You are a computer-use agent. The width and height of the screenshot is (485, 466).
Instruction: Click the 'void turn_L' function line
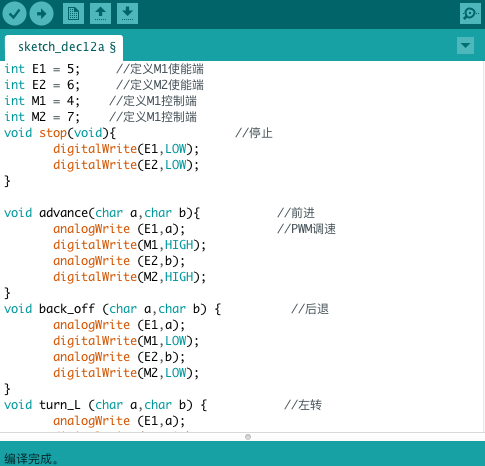tap(105, 405)
